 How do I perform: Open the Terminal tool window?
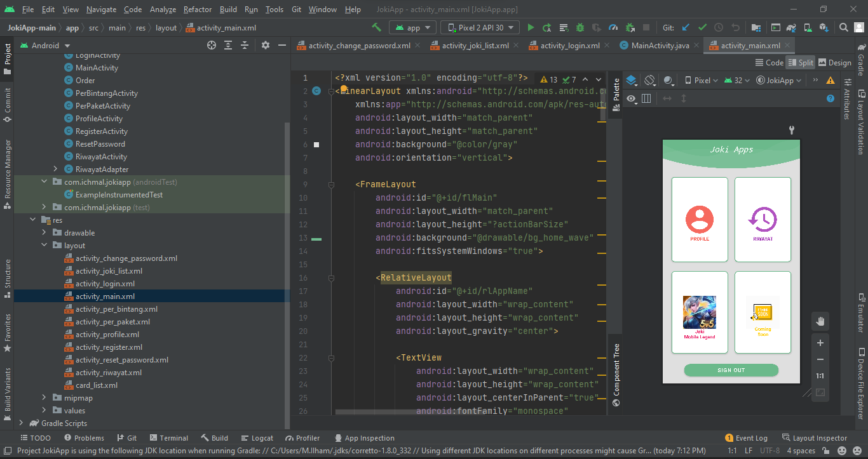point(168,438)
